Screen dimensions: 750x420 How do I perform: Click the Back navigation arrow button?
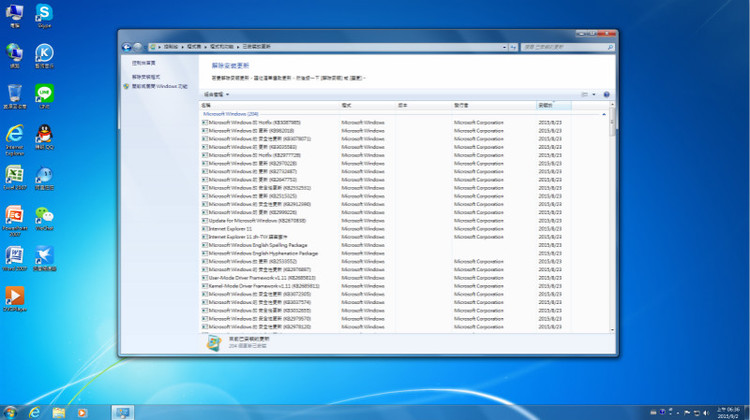click(127, 46)
